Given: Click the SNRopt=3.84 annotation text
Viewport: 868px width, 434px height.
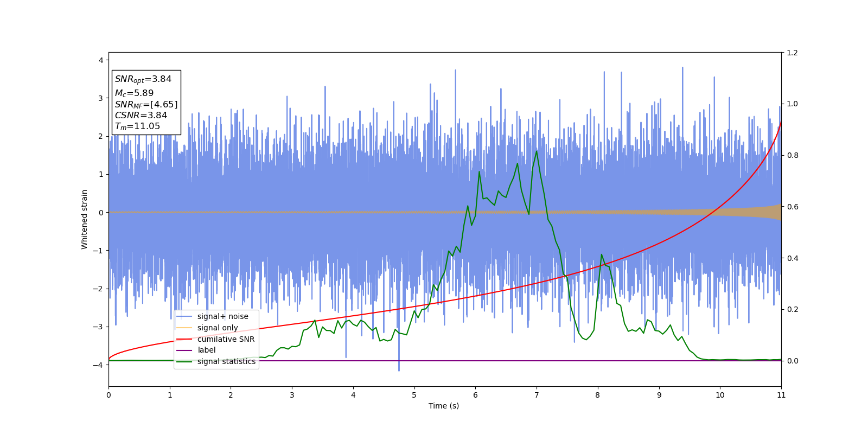Looking at the screenshot, I should pyautogui.click(x=143, y=80).
